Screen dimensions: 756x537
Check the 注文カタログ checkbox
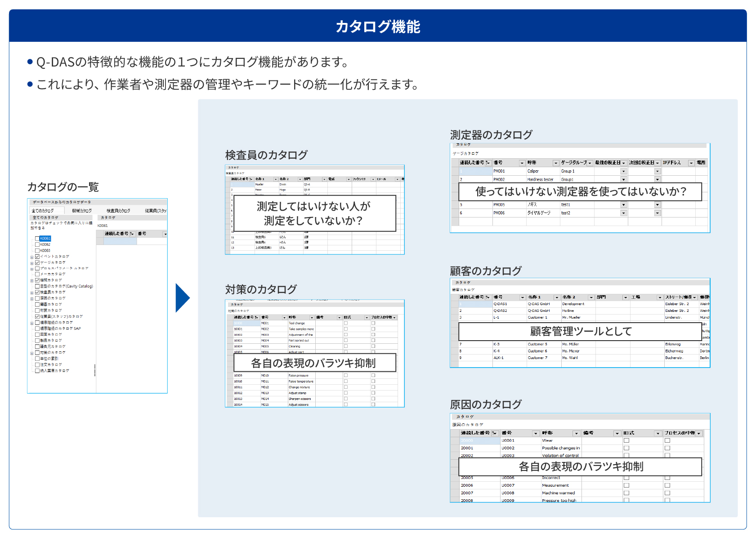click(x=37, y=364)
